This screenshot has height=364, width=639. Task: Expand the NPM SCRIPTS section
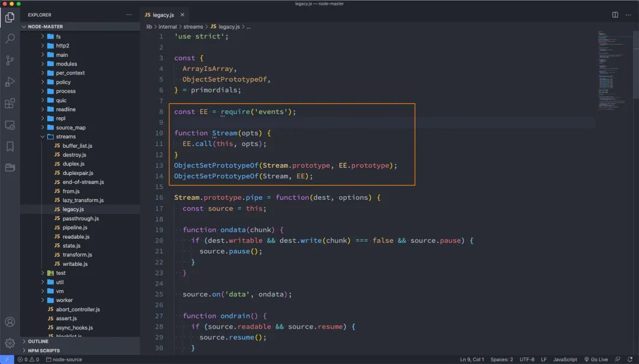(80, 350)
